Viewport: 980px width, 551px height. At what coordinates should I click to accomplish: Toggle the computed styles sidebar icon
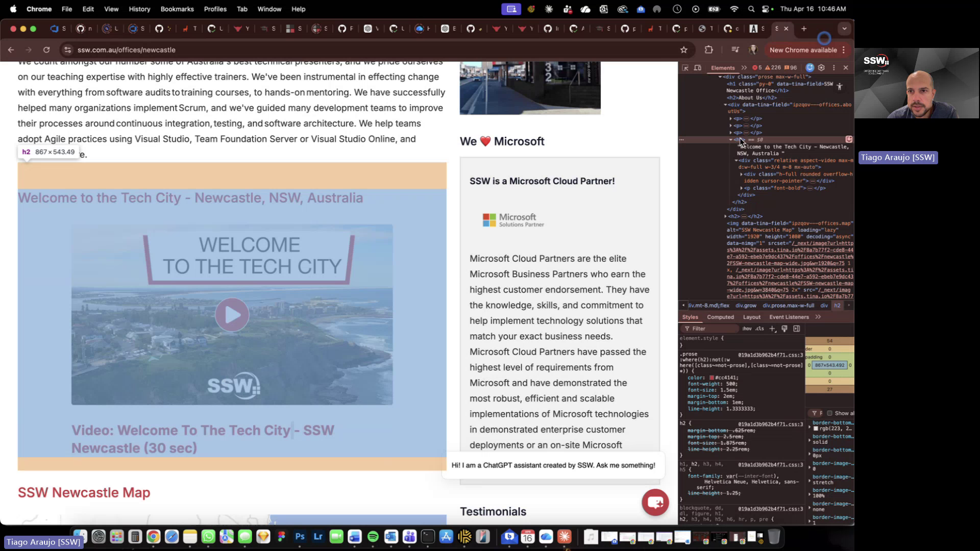point(797,329)
